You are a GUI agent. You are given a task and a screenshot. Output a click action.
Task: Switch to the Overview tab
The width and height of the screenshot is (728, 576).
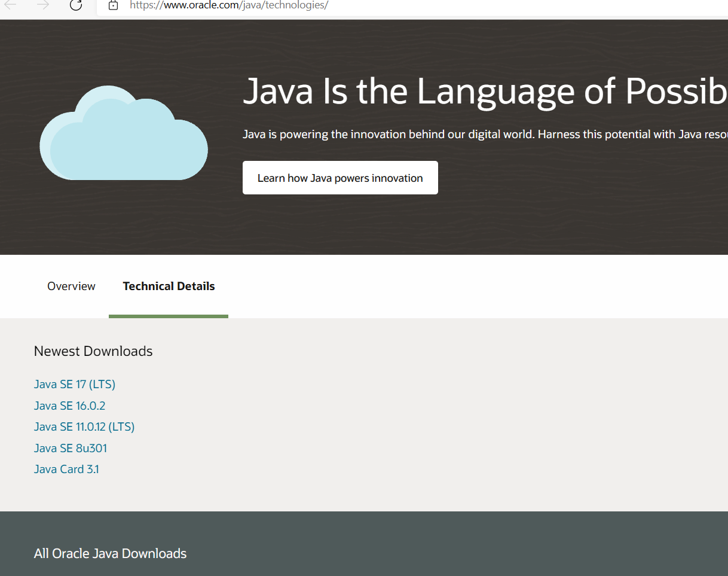(71, 287)
